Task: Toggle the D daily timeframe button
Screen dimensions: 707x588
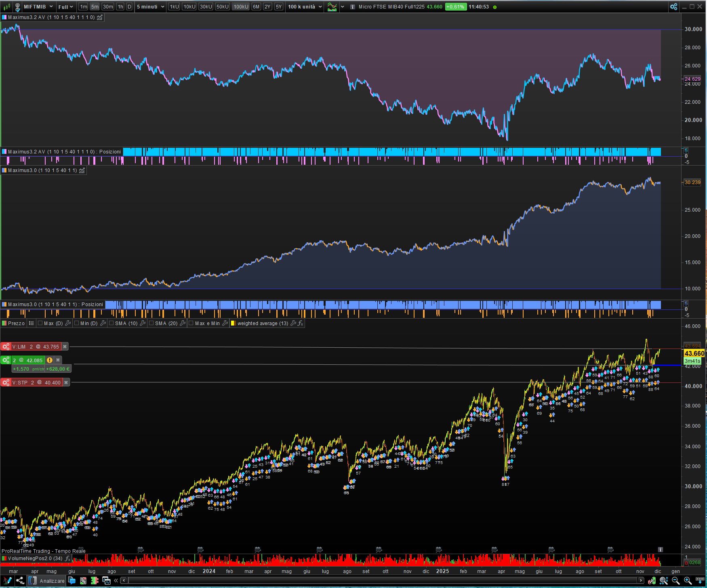Action: pyautogui.click(x=129, y=7)
